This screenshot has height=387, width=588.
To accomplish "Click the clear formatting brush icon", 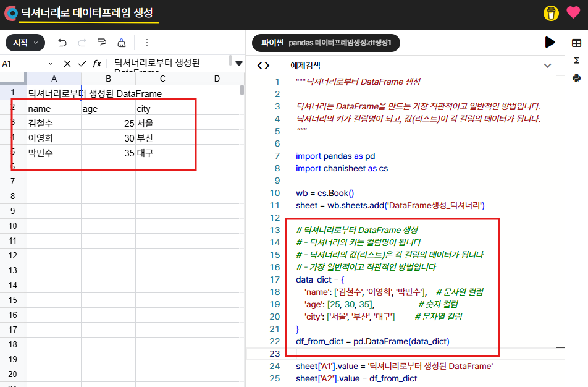I will pos(122,43).
